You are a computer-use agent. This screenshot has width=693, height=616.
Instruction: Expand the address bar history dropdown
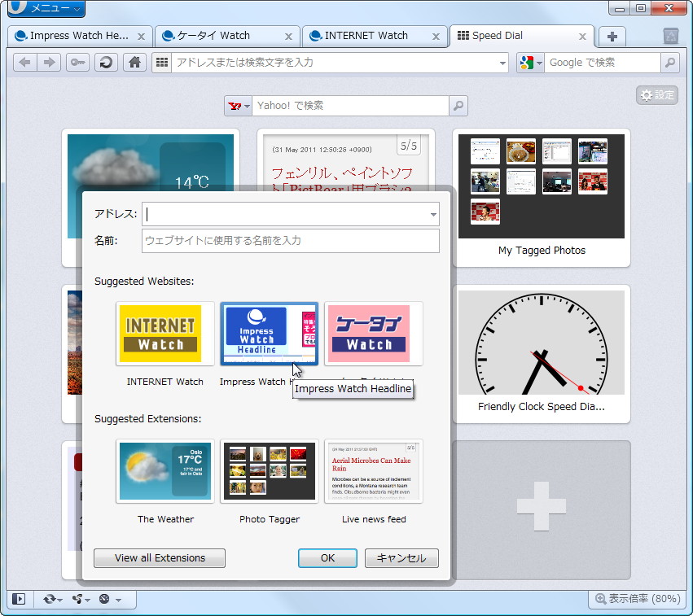click(x=502, y=63)
